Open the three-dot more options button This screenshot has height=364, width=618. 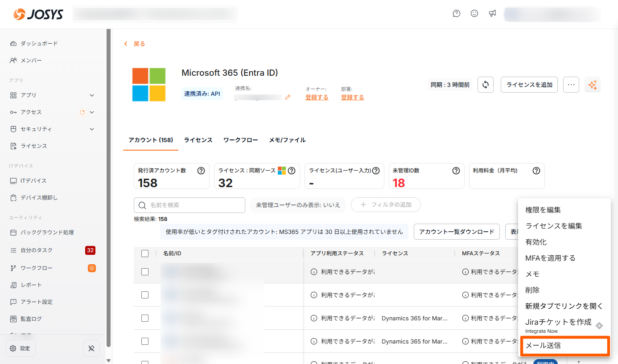pos(571,85)
